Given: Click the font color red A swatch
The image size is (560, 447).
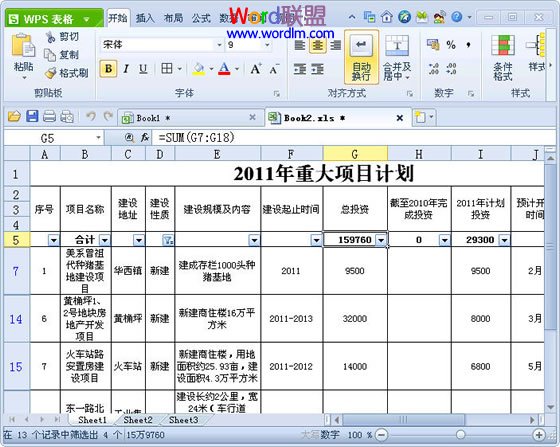Looking at the screenshot, I should (224, 69).
